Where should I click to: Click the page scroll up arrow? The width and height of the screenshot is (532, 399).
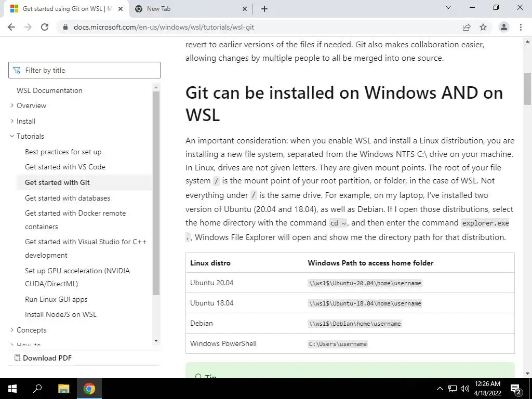528,42
